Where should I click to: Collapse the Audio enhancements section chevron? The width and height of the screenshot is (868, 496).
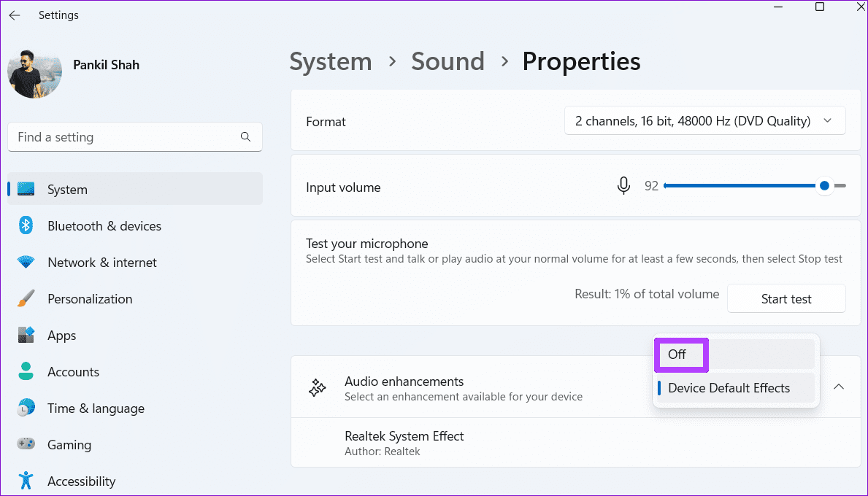tap(838, 387)
